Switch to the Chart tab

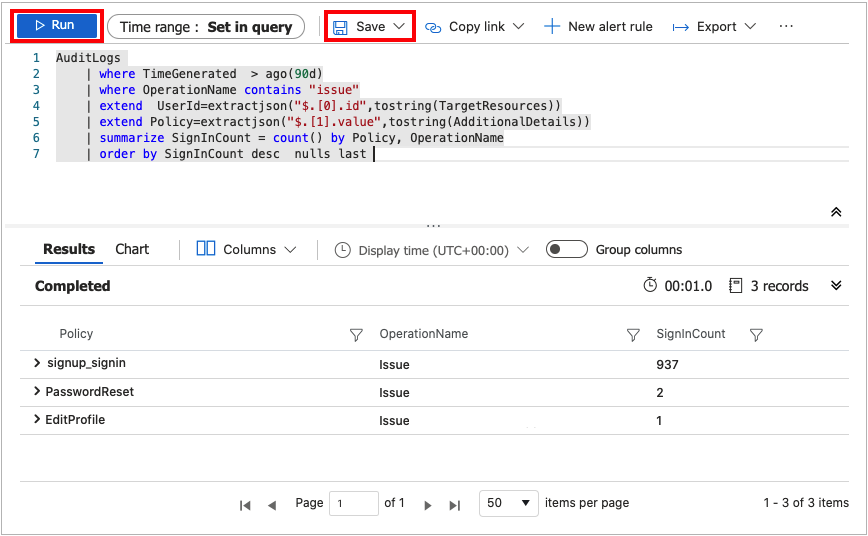[x=132, y=249]
